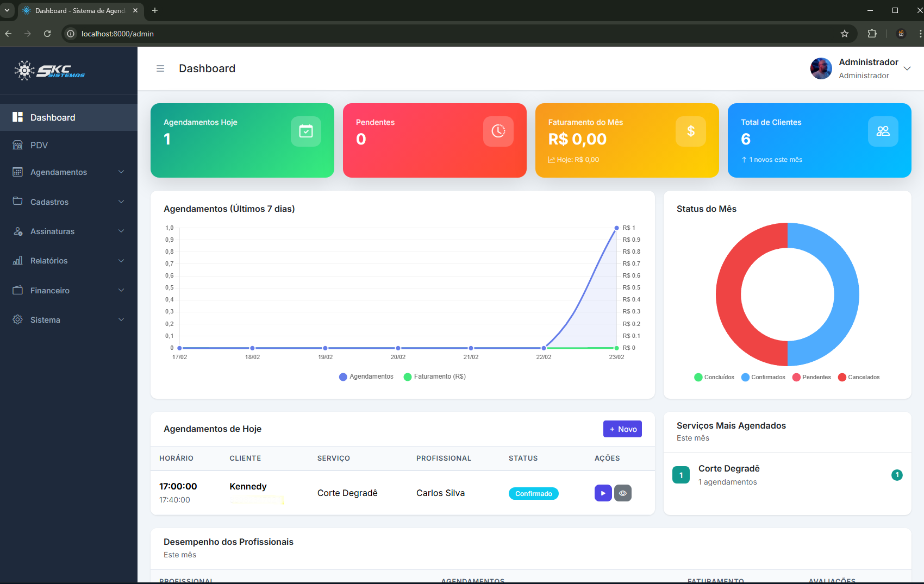Open the Administrador user dropdown

coord(860,68)
